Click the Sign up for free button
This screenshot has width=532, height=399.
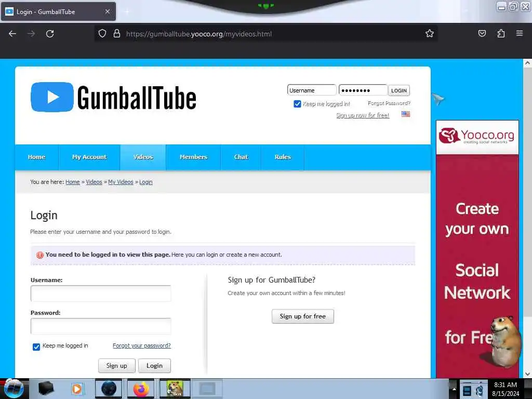tap(303, 316)
